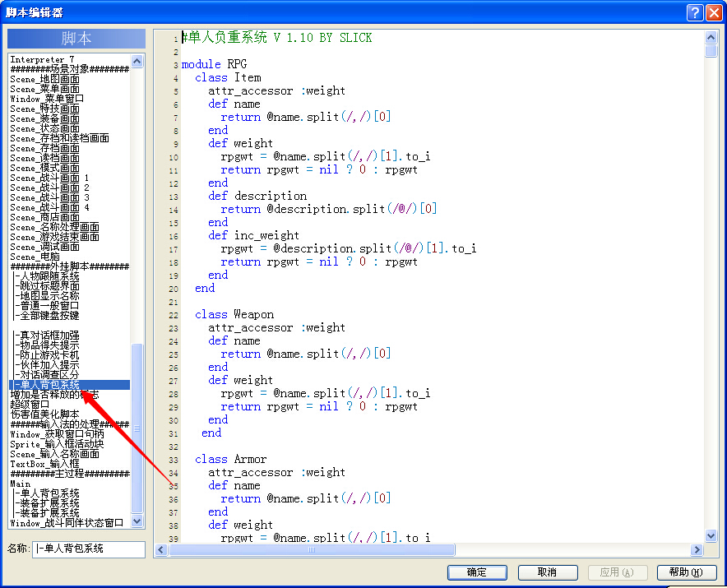
Task: Select |-防止游戏卡机 script
Action: coord(47,355)
